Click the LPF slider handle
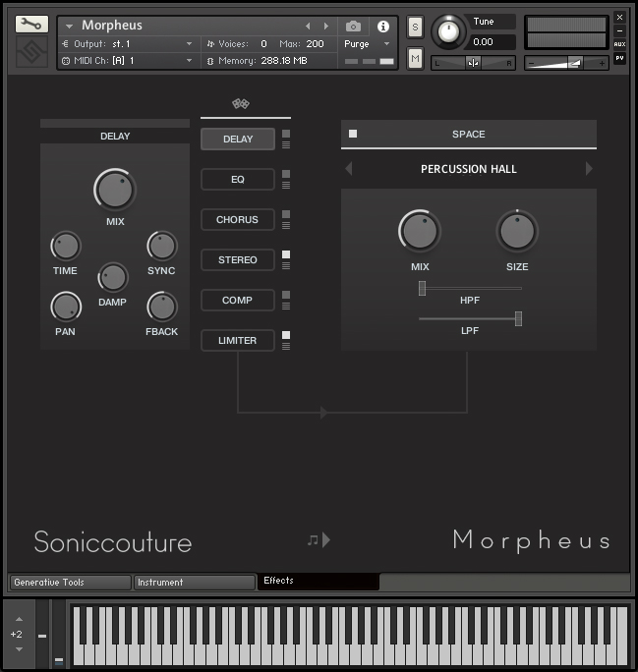 [x=518, y=318]
